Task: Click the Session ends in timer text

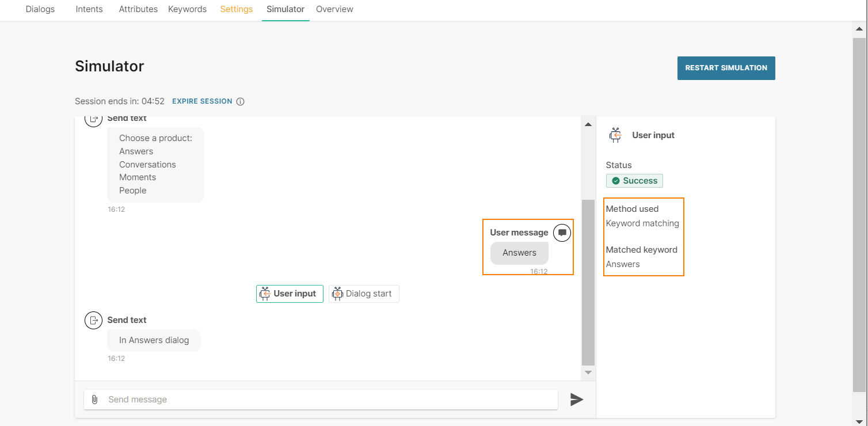Action: (120, 101)
